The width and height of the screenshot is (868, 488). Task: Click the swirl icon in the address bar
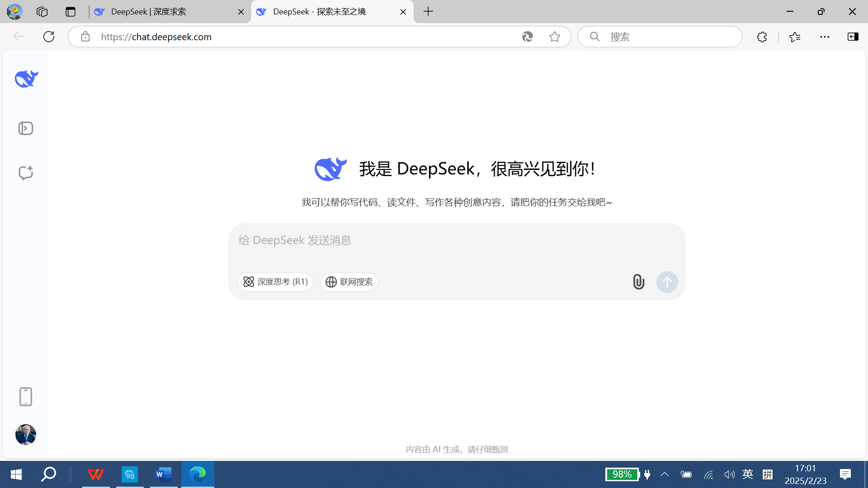[x=528, y=37]
